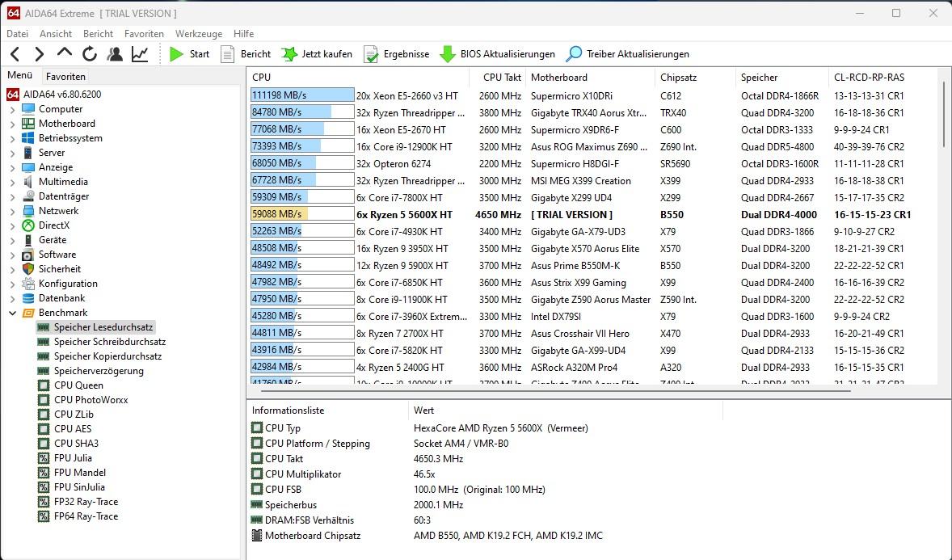Click the Ergebnisse results sheet icon

point(371,54)
